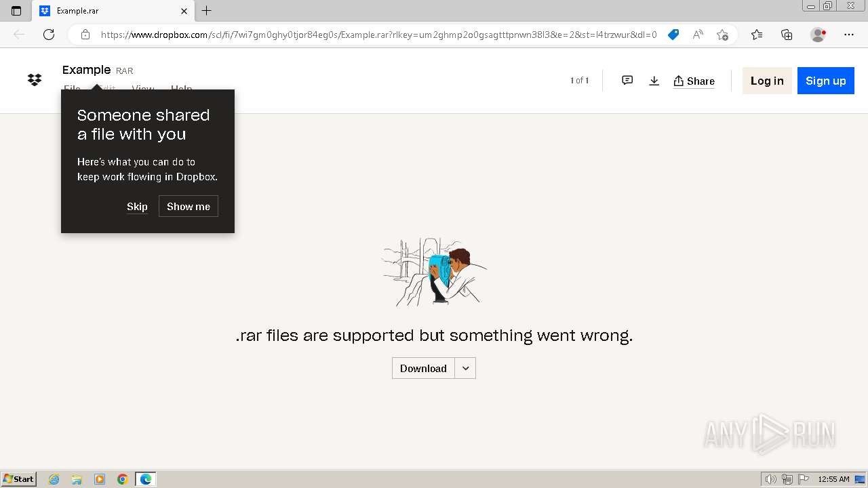Launch Chrome from taskbar
This screenshot has width=868, height=488.
(123, 479)
